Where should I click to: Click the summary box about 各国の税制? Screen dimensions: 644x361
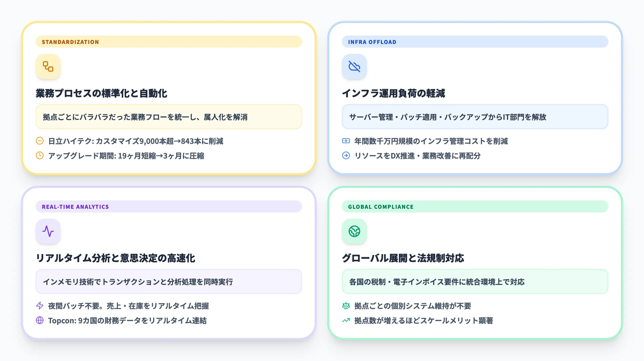click(x=475, y=282)
